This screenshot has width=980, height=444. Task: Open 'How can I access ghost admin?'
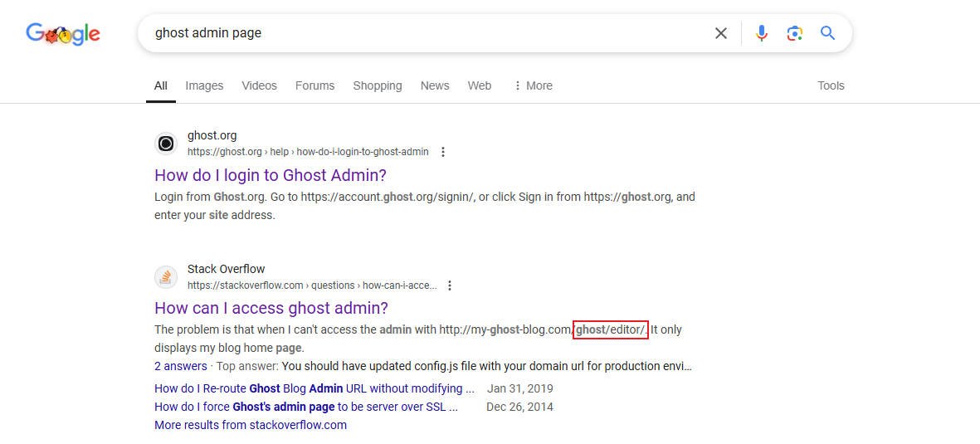point(271,308)
